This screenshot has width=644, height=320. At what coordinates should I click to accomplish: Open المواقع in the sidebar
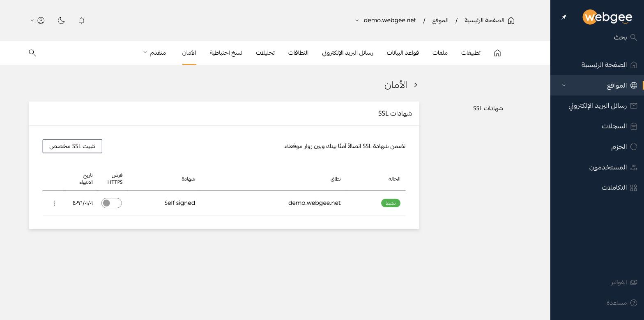pyautogui.click(x=597, y=85)
